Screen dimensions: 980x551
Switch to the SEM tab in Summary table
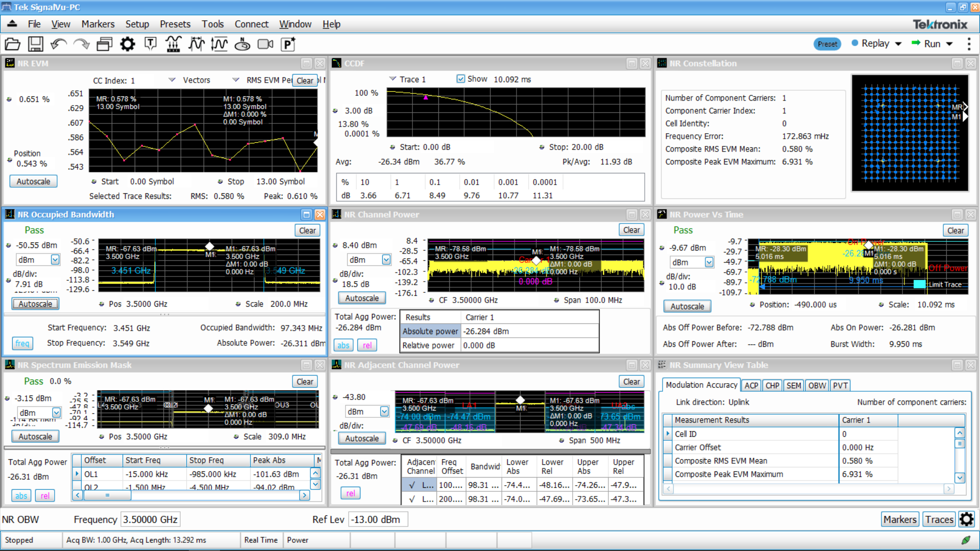(793, 386)
